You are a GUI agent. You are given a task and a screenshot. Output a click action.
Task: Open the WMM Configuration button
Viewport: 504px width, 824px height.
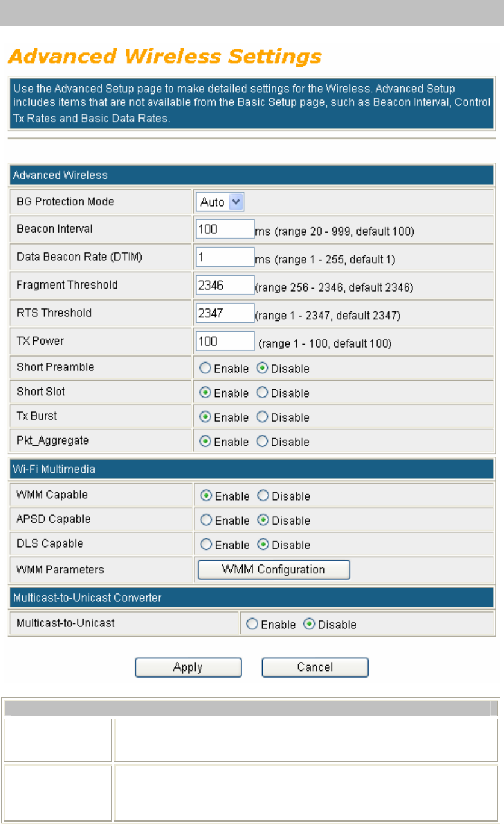point(273,570)
